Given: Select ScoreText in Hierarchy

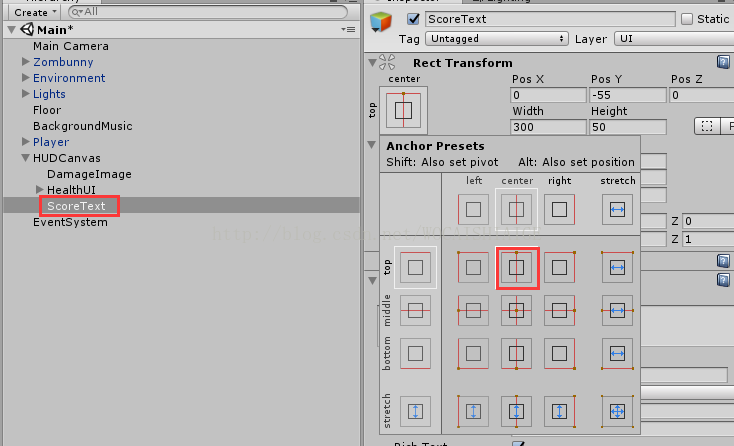Looking at the screenshot, I should point(76,206).
